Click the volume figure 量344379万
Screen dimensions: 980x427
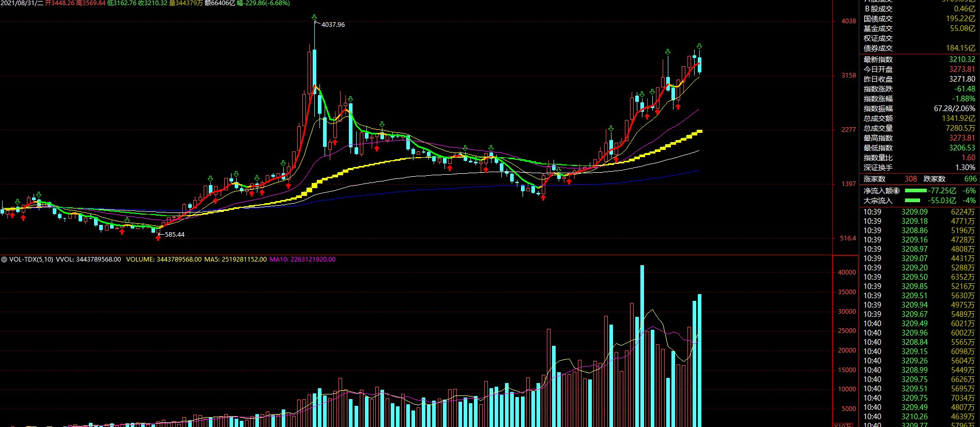click(186, 3)
